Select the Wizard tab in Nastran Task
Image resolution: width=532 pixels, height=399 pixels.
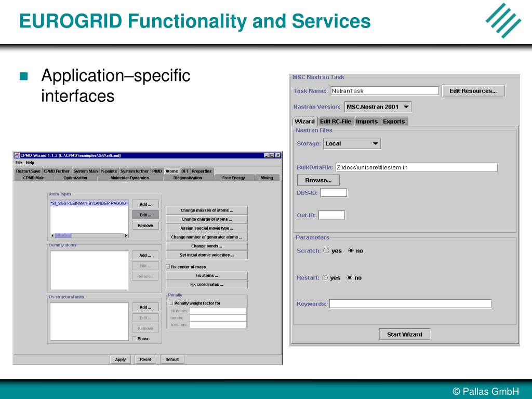coord(304,122)
